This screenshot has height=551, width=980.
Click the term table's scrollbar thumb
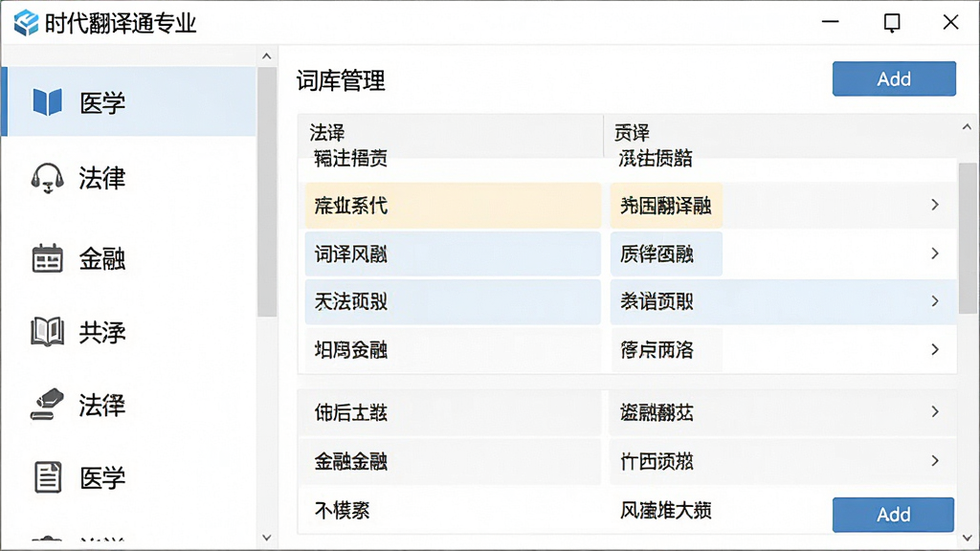[x=967, y=237]
